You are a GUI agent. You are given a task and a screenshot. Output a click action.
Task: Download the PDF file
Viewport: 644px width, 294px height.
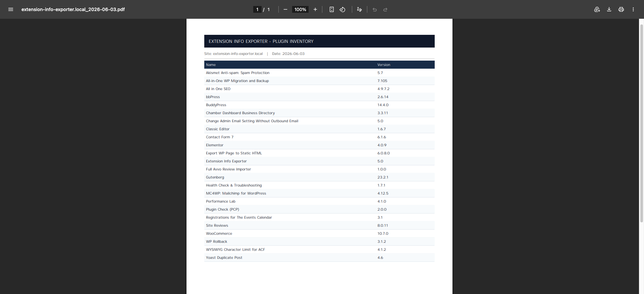[609, 9]
